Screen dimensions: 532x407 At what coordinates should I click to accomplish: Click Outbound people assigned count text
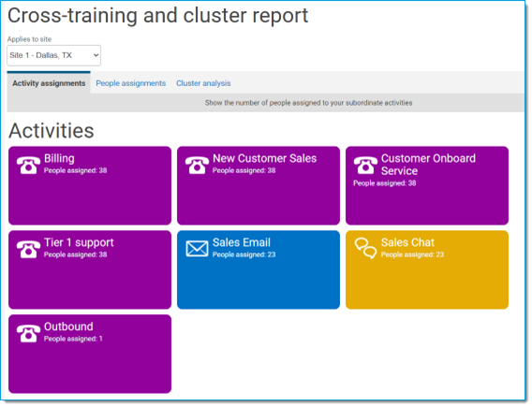coord(73,339)
